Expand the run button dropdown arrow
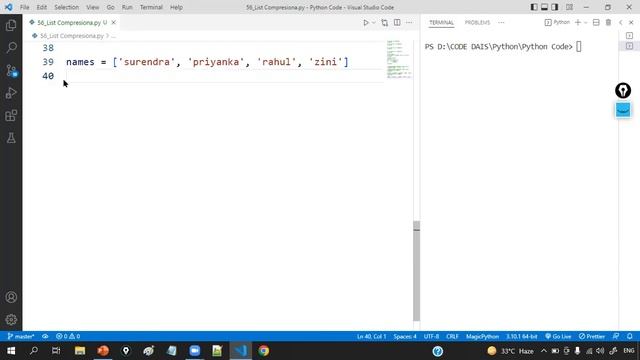The width and height of the screenshot is (640, 360). (x=373, y=23)
